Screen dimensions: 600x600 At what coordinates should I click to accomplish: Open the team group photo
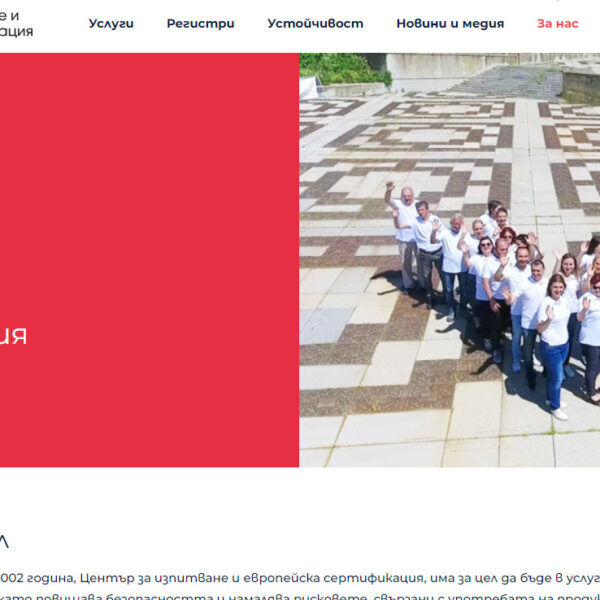(449, 260)
